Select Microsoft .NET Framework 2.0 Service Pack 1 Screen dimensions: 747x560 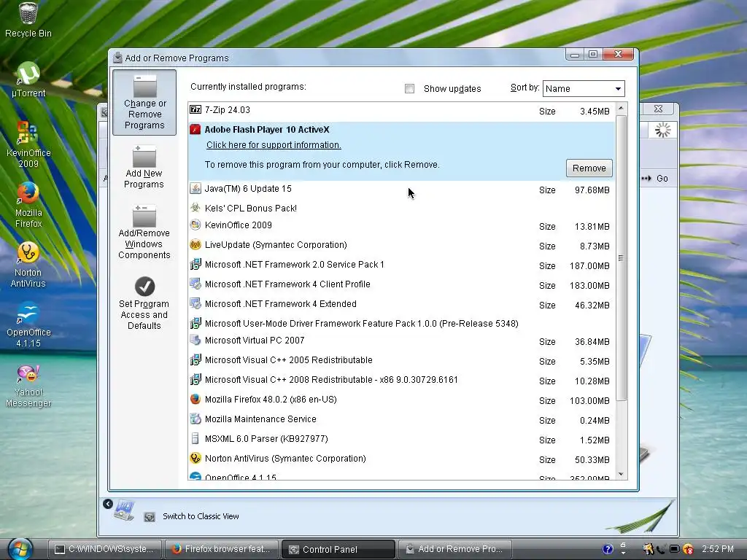click(401, 265)
